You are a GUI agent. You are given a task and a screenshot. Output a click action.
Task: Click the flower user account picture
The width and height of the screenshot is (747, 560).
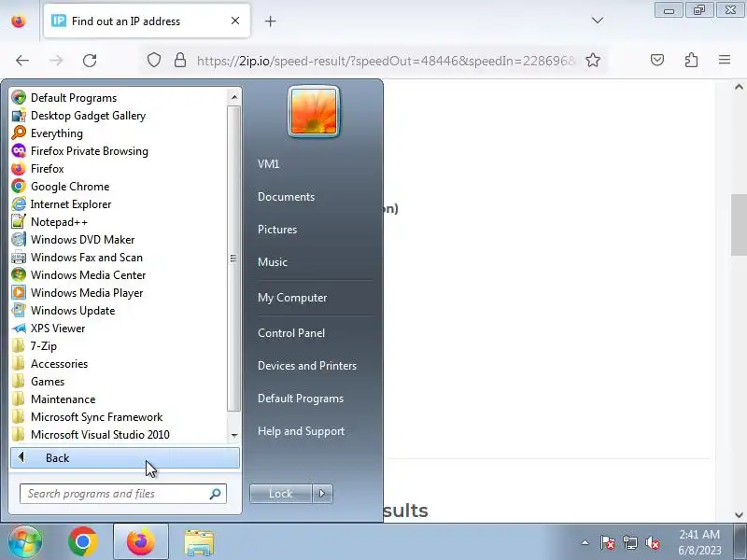point(314,112)
